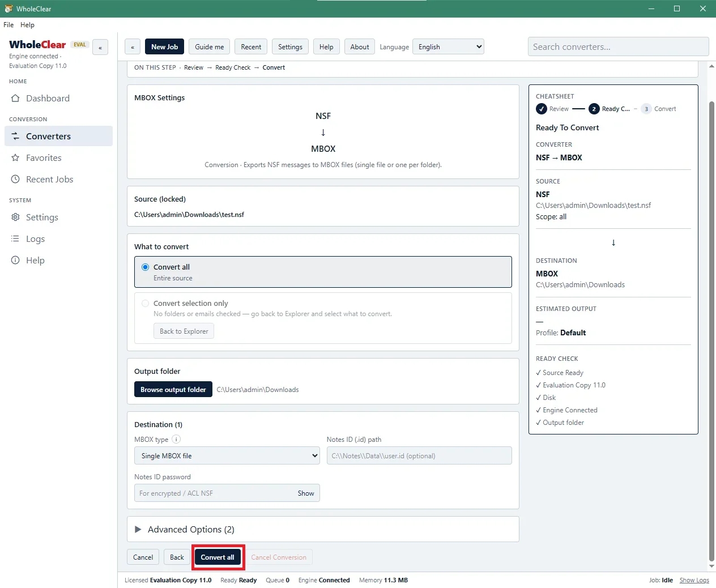The width and height of the screenshot is (716, 588).
Task: Collapse the sidebar with the « button
Action: (100, 48)
